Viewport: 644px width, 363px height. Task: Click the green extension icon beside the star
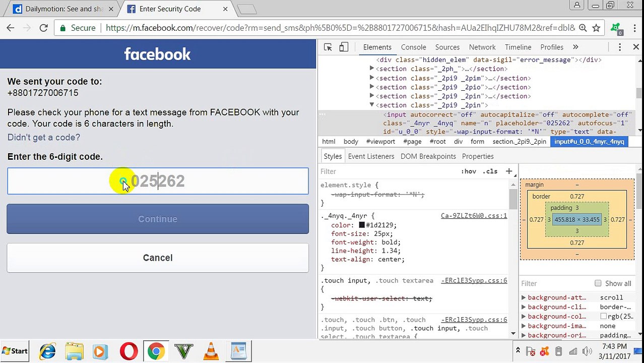(x=616, y=29)
